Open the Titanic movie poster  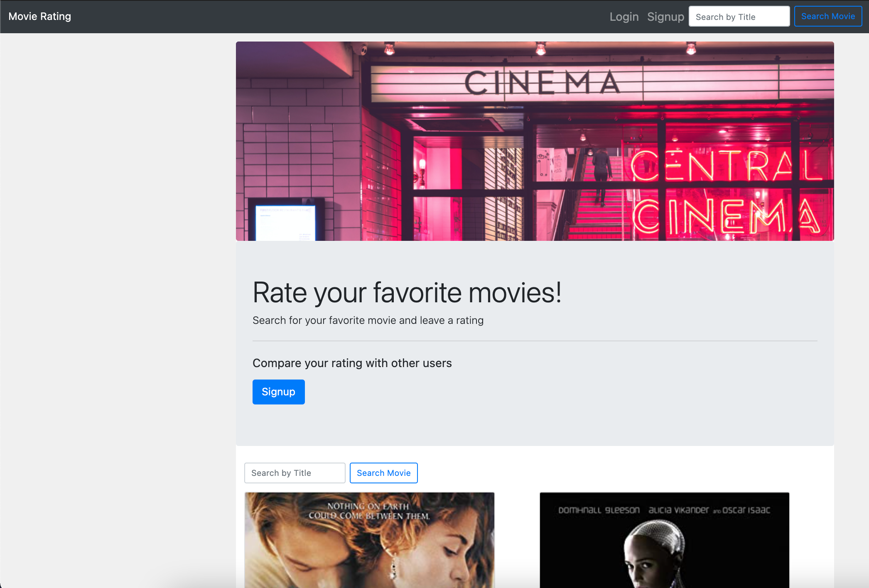click(x=369, y=540)
